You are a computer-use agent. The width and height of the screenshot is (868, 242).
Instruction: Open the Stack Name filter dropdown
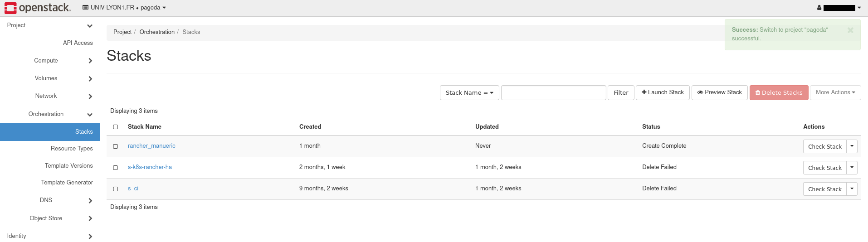click(469, 93)
